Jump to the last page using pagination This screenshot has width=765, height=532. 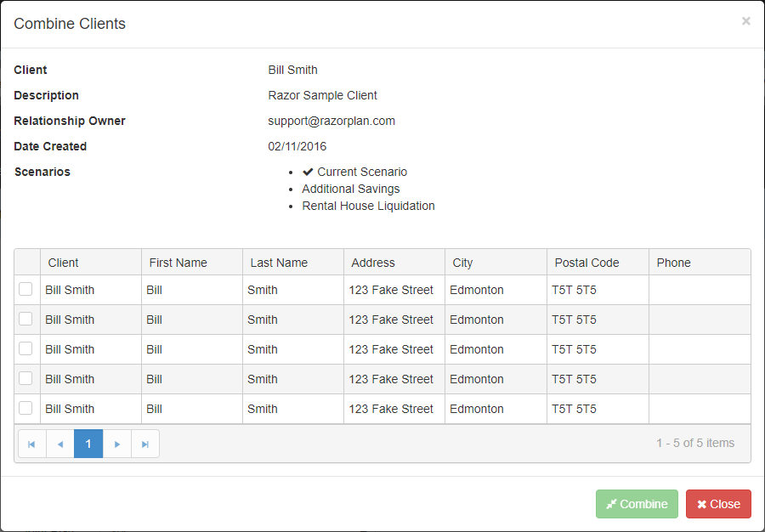144,443
